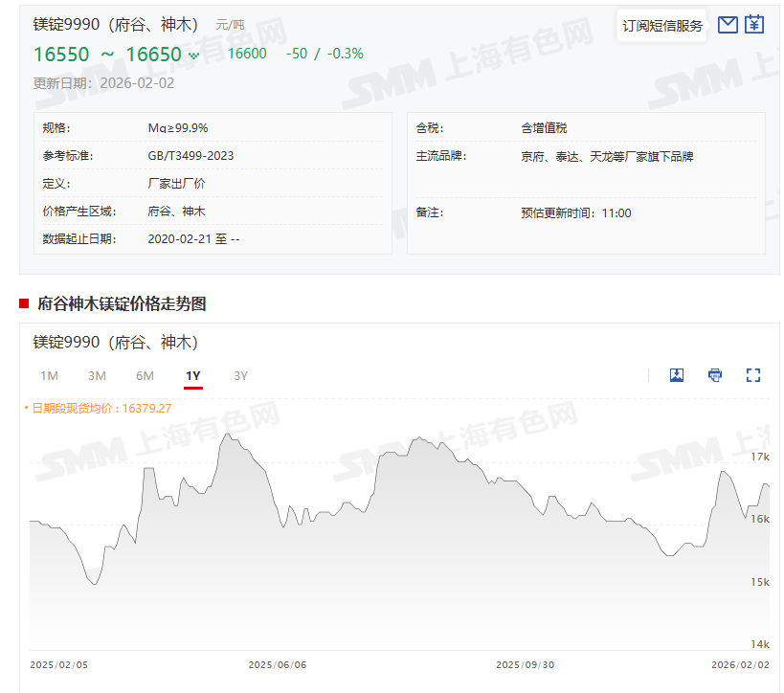784x693 pixels.
Task: Select the 3M time range
Action: coord(97,376)
